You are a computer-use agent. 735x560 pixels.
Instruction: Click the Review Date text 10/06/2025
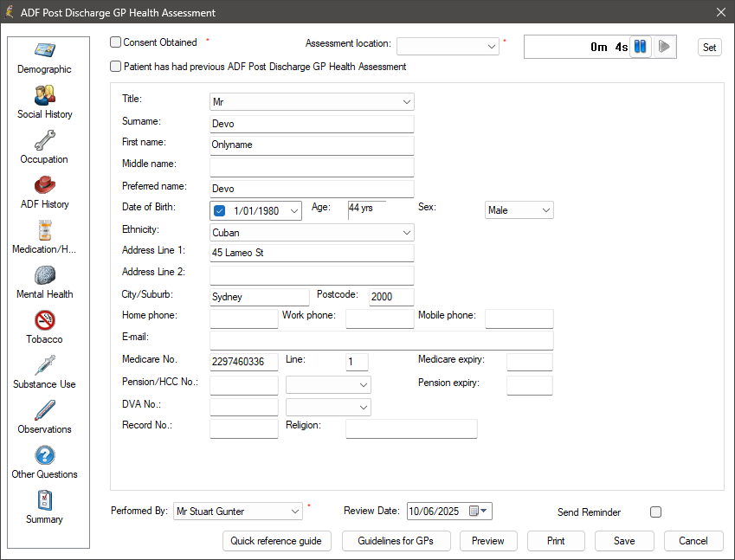[x=434, y=512]
